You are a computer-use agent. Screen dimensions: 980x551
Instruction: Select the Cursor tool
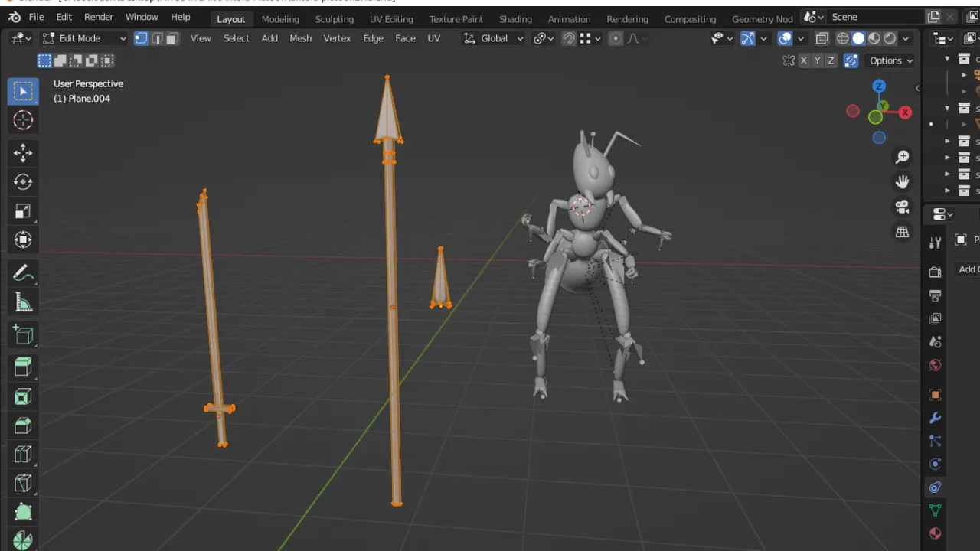pos(23,120)
